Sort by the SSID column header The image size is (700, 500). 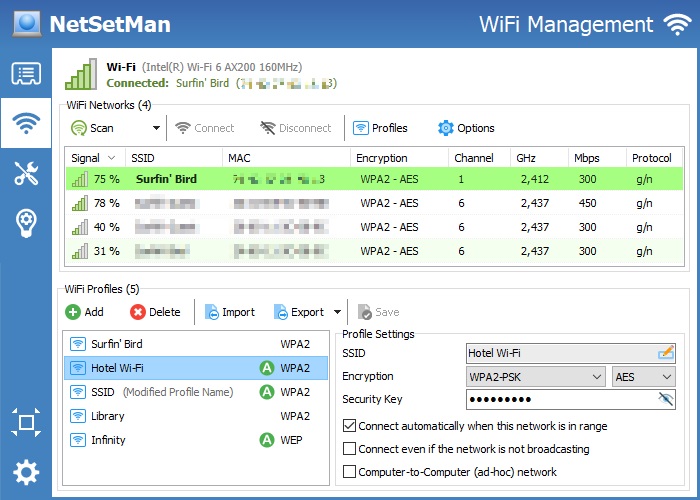pyautogui.click(x=174, y=158)
